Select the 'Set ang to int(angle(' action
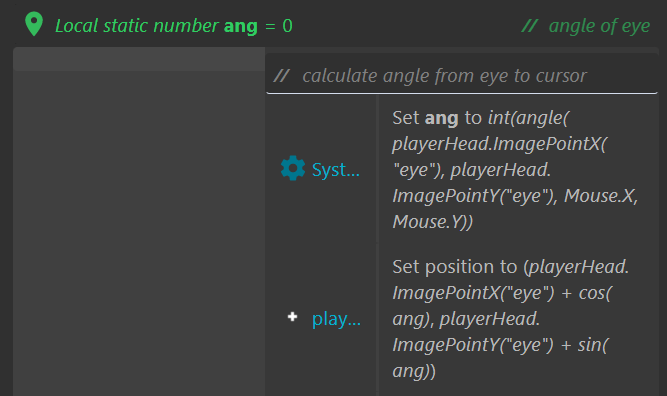Viewport: 667px width, 396px height. (x=517, y=170)
